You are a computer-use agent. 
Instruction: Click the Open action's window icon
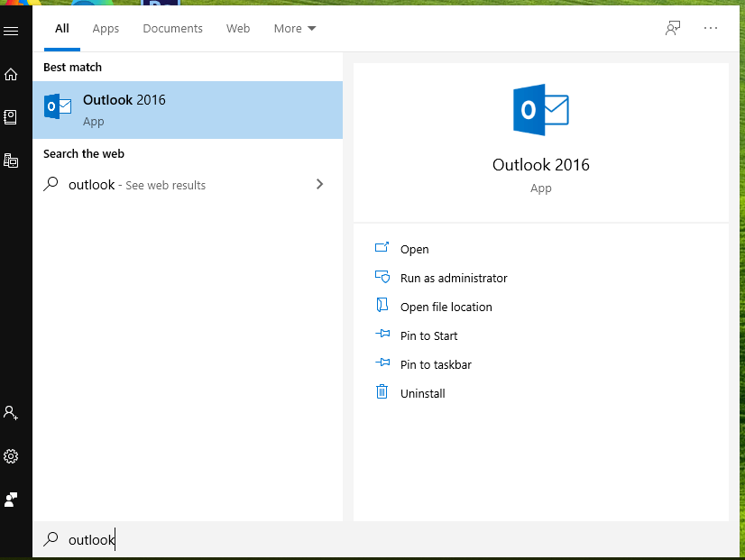coord(382,247)
